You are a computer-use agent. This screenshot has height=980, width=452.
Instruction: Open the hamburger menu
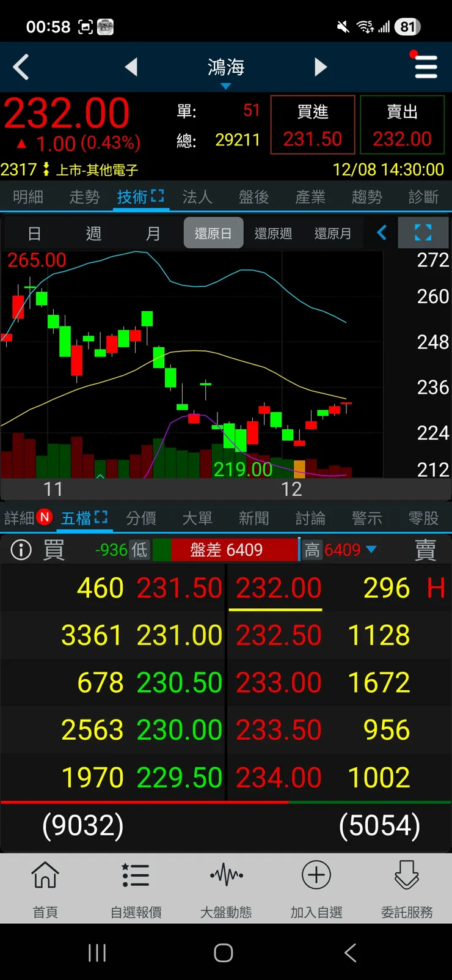point(426,67)
